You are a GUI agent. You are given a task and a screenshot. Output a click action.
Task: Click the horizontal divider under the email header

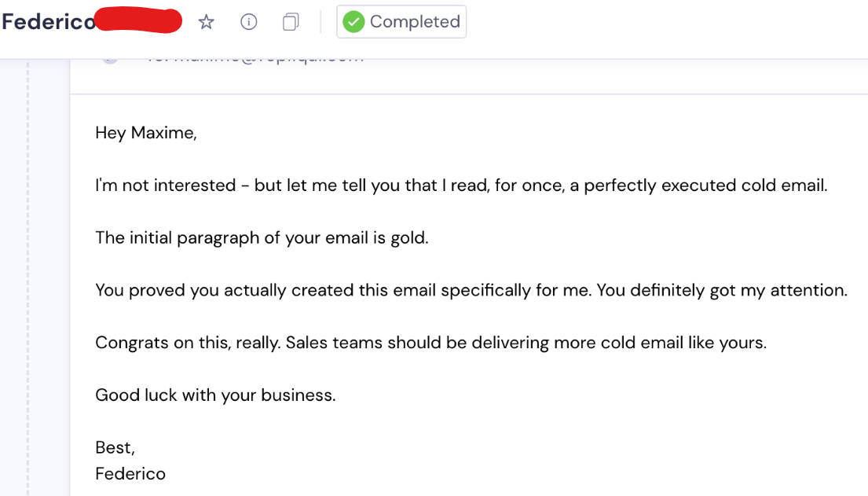point(469,94)
